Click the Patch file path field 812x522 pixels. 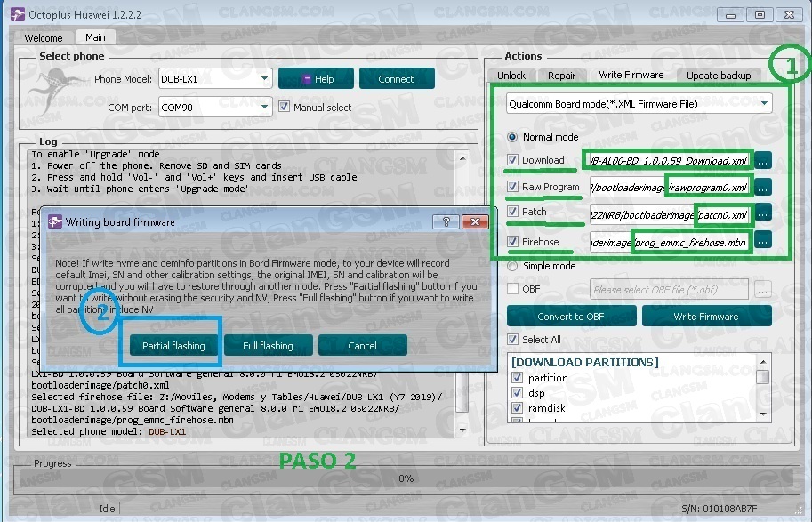pos(670,214)
